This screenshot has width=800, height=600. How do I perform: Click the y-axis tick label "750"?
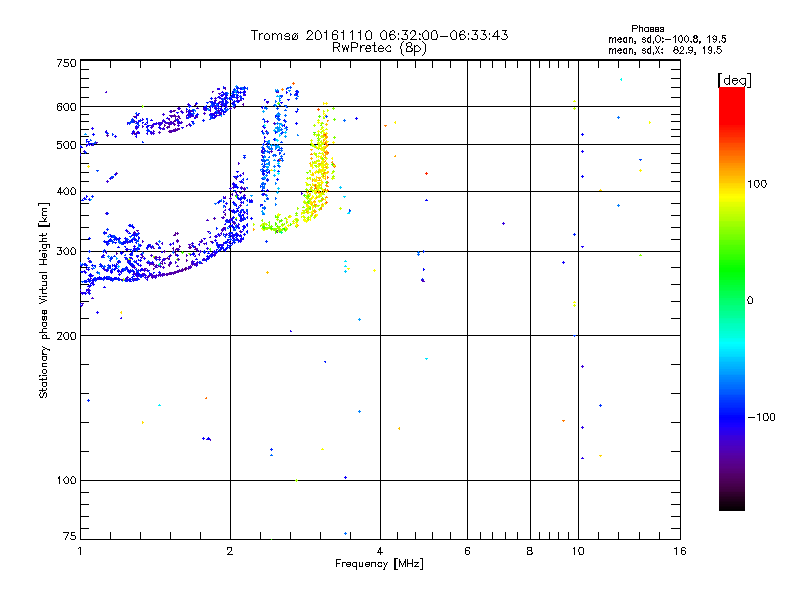66,63
